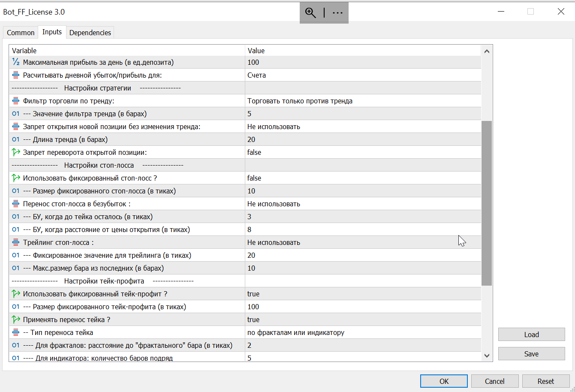Click the magnifier zoom icon at top
Image resolution: width=575 pixels, height=392 pixels.
(x=310, y=13)
